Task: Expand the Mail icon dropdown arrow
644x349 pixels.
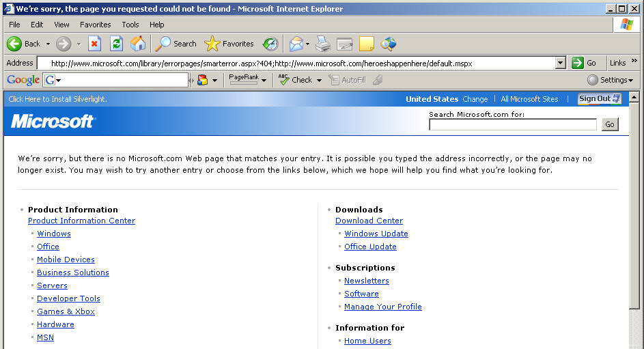Action: [308, 44]
